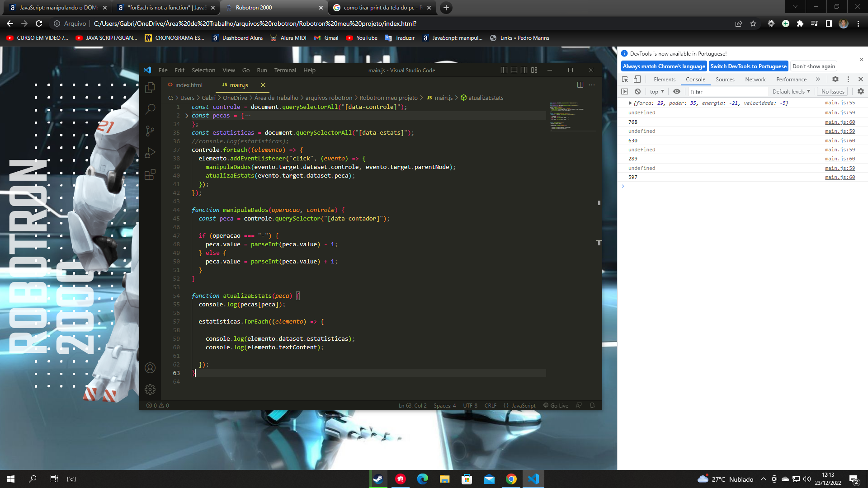Change indentation Spaces: 4
868x488 pixels.
(444, 405)
